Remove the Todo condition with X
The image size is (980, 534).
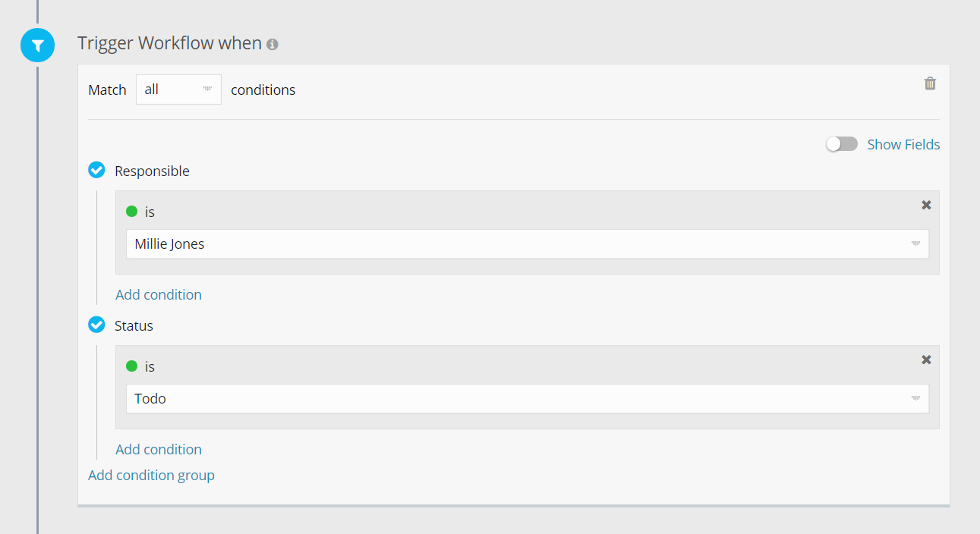[x=926, y=360]
